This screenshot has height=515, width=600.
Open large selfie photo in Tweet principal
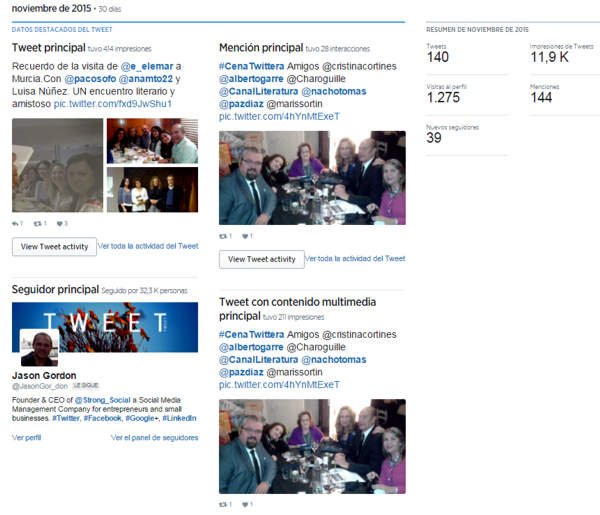(x=57, y=165)
